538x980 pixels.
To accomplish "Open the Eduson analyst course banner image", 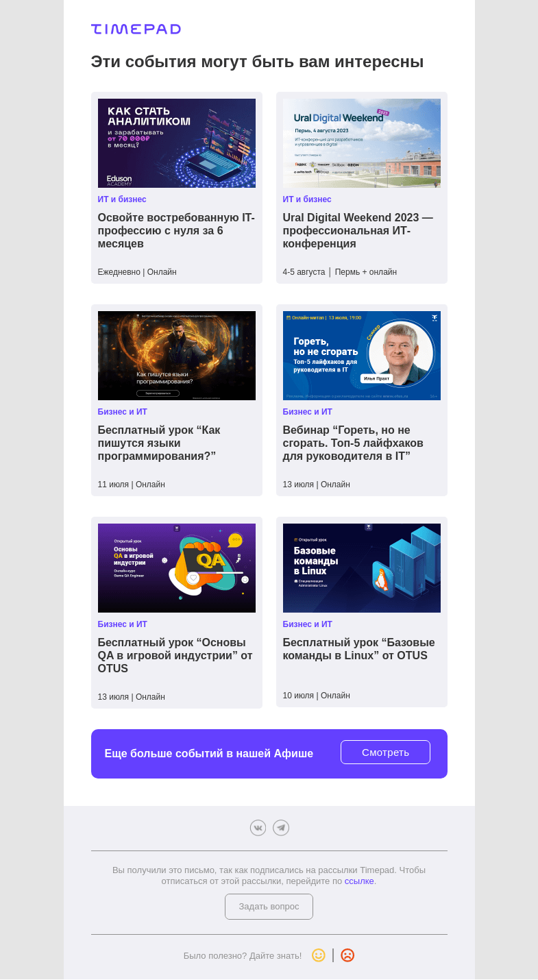I will (x=177, y=143).
